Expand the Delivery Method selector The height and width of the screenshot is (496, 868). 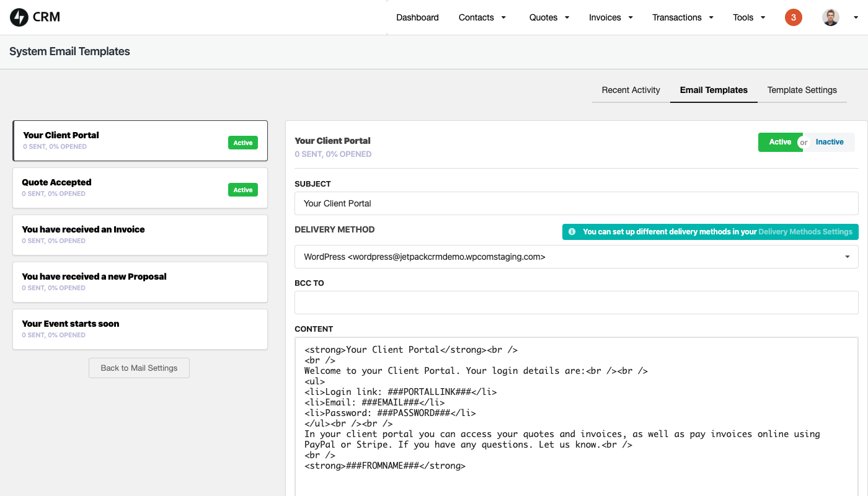pos(847,256)
